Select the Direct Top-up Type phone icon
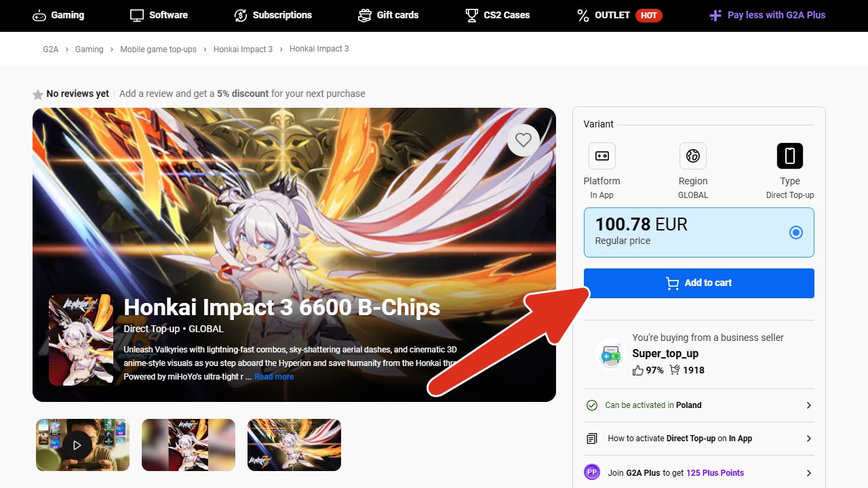 click(x=789, y=156)
